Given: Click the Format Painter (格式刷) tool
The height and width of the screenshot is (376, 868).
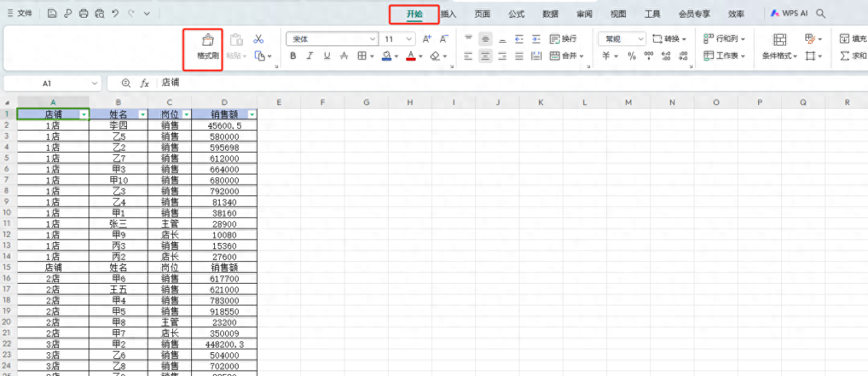Looking at the screenshot, I should (208, 47).
